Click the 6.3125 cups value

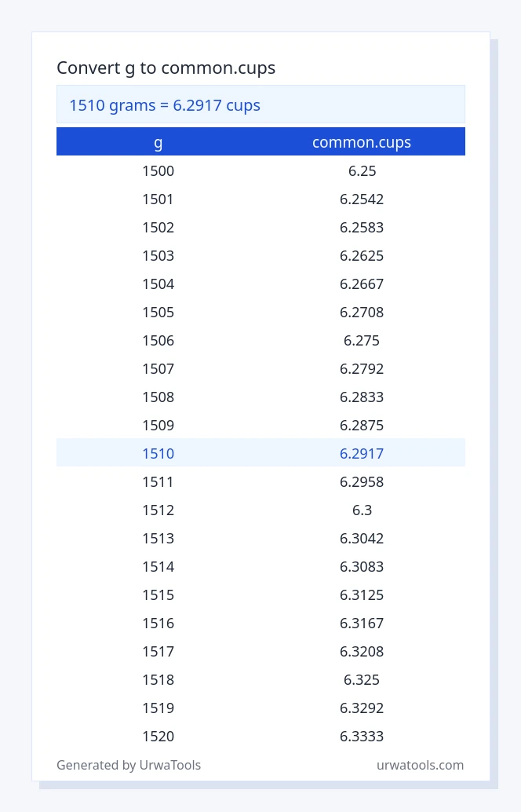click(362, 595)
